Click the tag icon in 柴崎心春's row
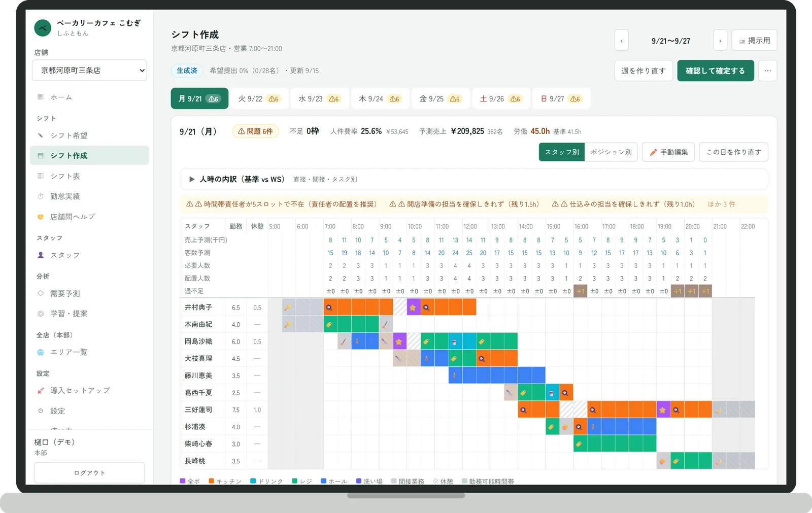Image resolution: width=812 pixels, height=513 pixels. tap(579, 444)
